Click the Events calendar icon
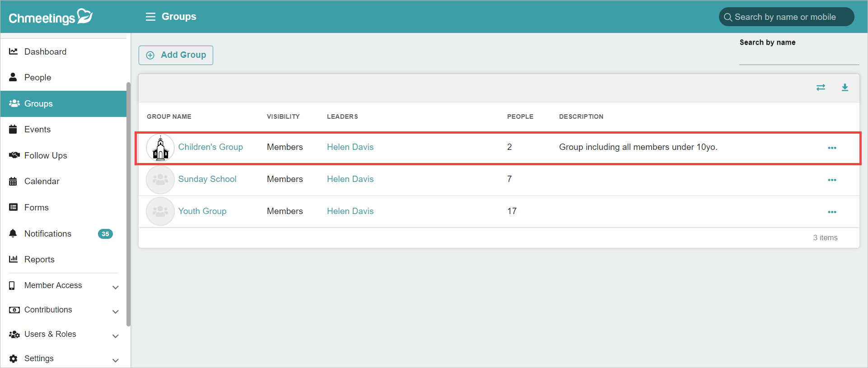Screen dimensions: 868x368 pos(13,129)
